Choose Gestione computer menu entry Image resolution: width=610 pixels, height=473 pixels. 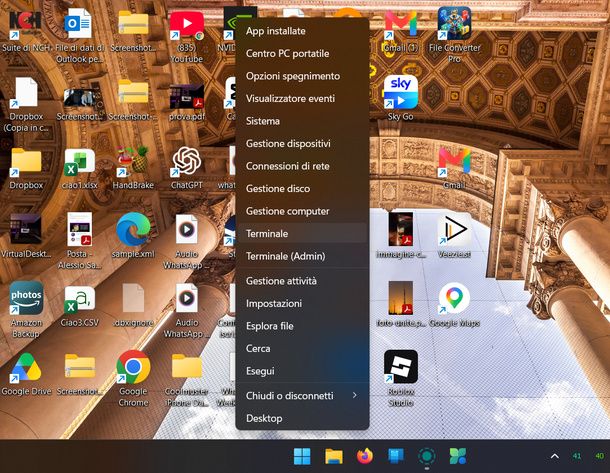pyautogui.click(x=302, y=211)
